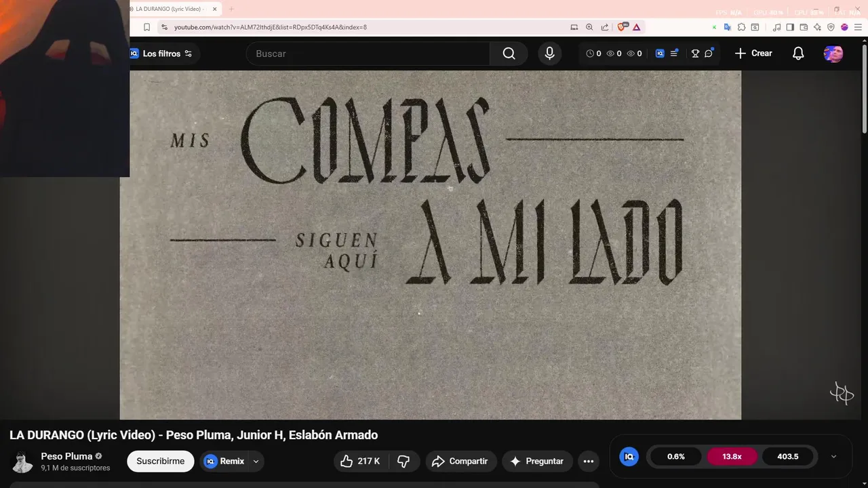Like the video with 217 K likes
868x488 pixels.
coord(361,461)
